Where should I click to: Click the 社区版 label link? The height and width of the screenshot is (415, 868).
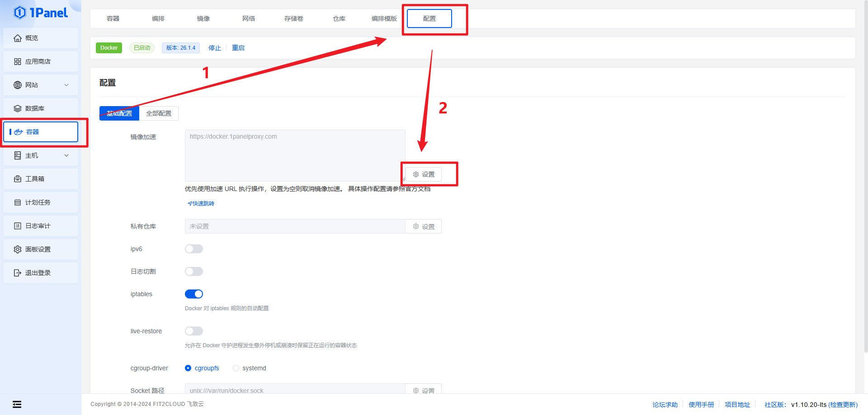[775, 405]
